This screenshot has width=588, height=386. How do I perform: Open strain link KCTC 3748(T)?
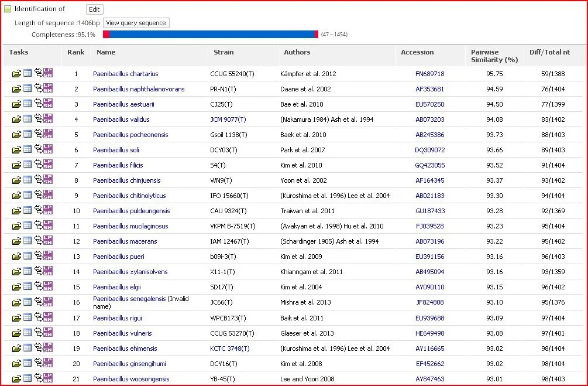(x=229, y=349)
